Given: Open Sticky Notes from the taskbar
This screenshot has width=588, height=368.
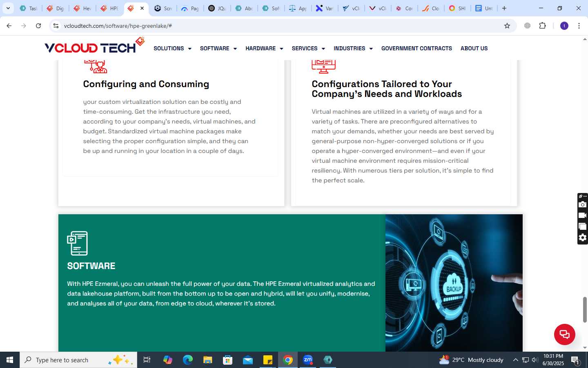Looking at the screenshot, I should point(268,360).
